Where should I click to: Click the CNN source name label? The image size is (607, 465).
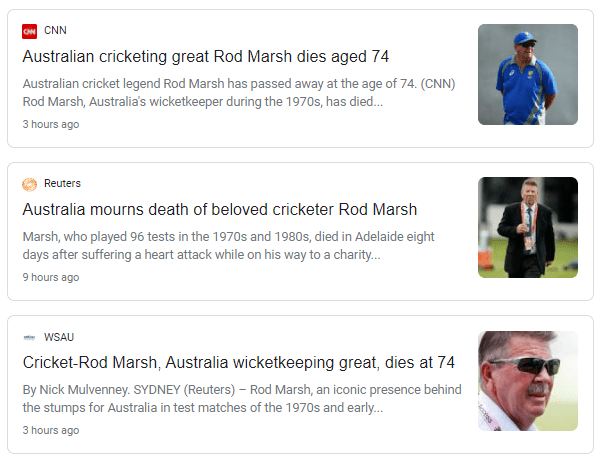pos(56,31)
